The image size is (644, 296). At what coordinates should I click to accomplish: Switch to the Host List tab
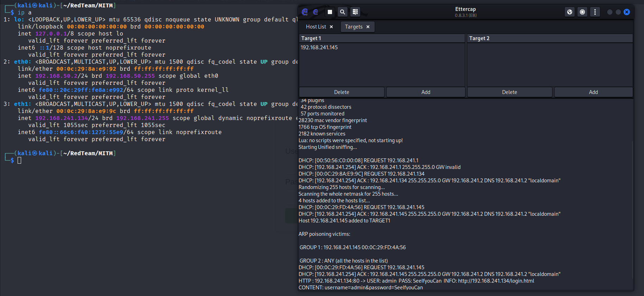click(316, 27)
